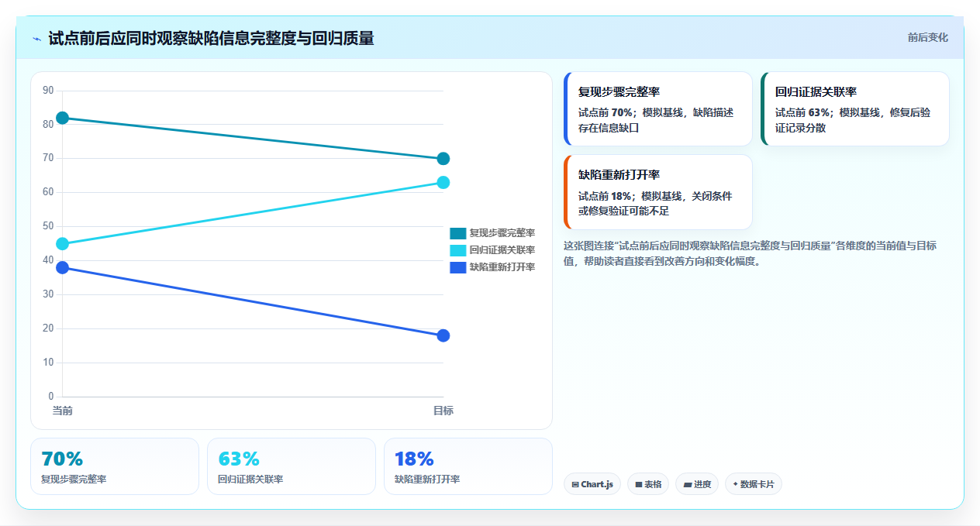Viewport: 980px width, 526px height.
Task: Click the 进度 tag chip
Action: [x=697, y=484]
